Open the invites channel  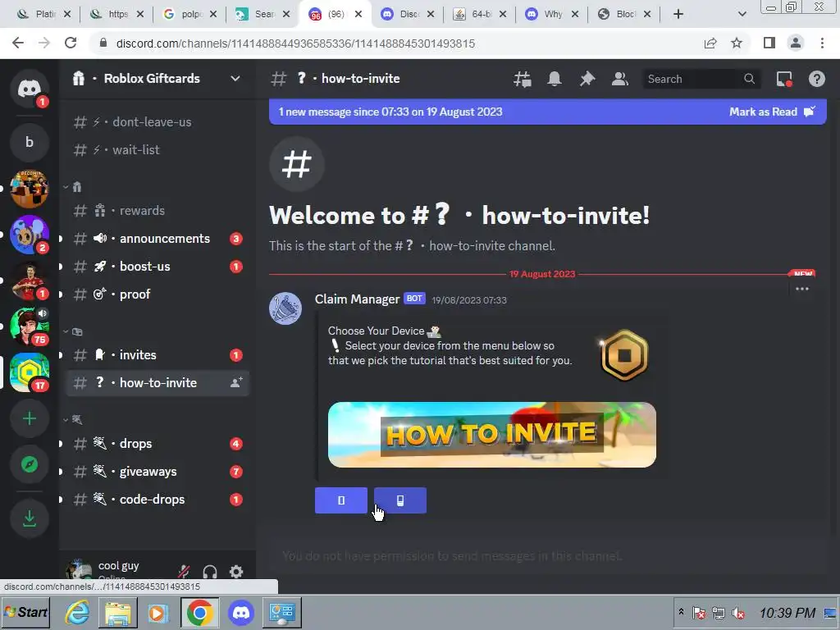point(157,354)
